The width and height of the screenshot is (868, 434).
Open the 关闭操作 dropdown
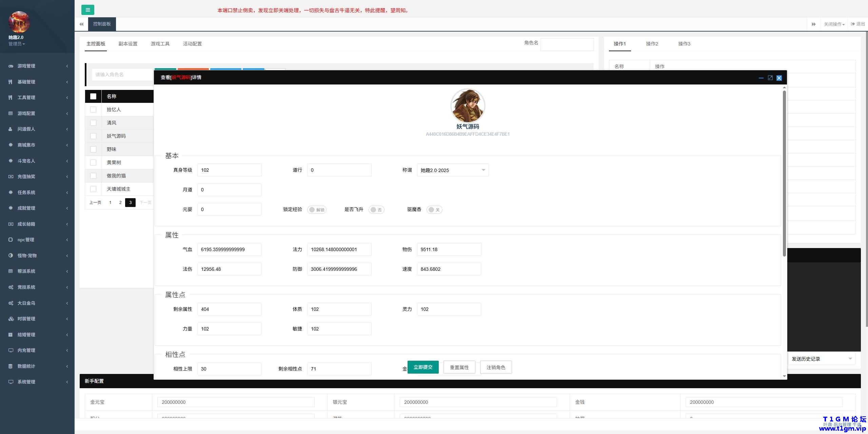[x=834, y=24]
